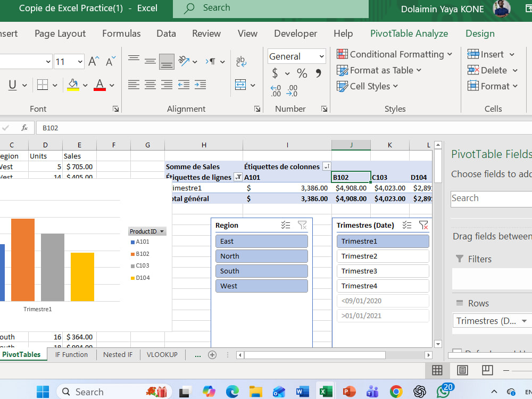Open the Page Layout tab
532x399 pixels.
(x=60, y=34)
